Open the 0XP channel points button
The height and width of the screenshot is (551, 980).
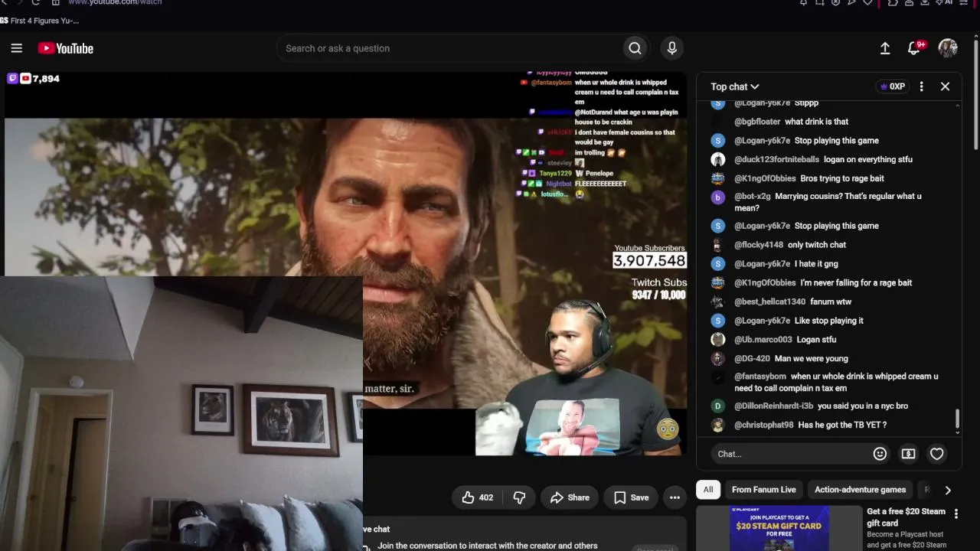pos(893,86)
